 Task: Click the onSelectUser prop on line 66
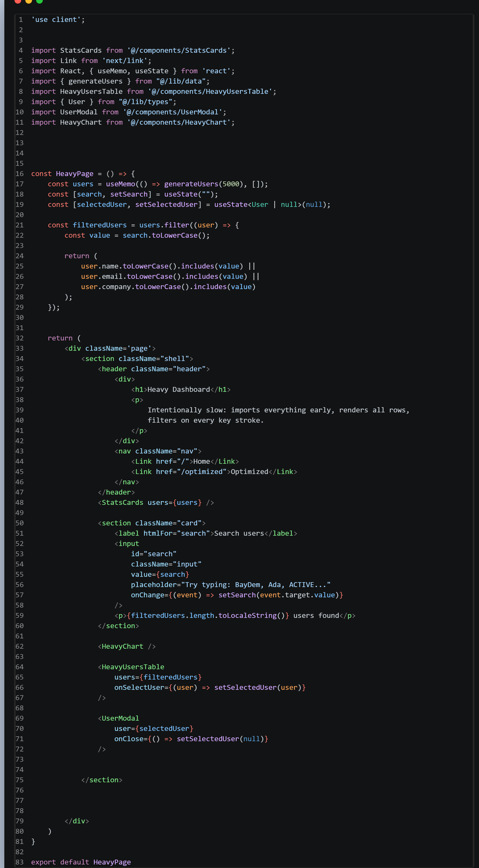210,688
